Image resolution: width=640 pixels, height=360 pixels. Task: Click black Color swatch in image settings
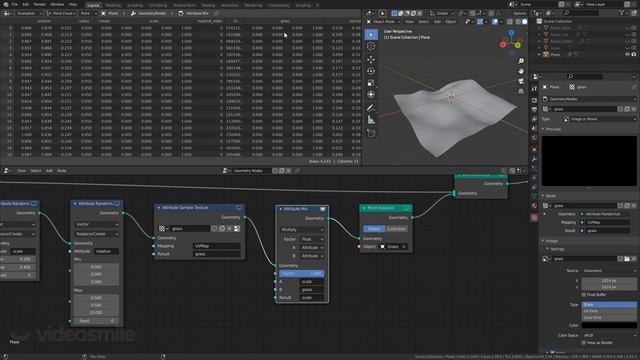[x=609, y=325]
